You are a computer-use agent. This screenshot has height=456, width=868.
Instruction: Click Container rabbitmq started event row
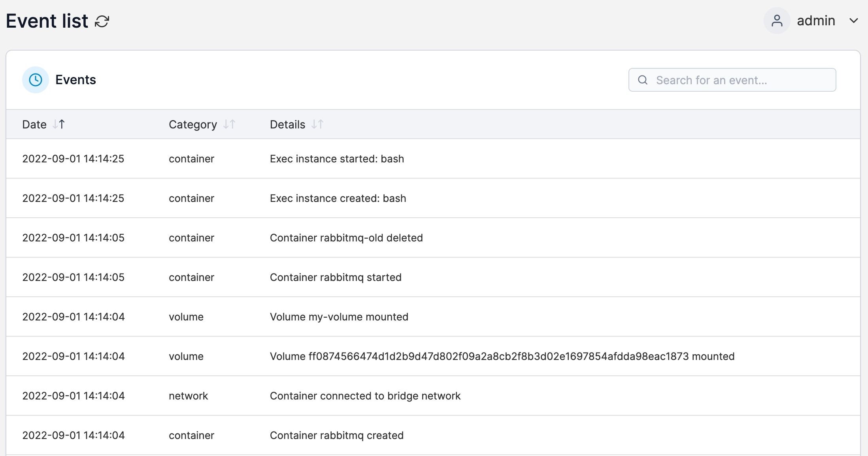point(336,277)
